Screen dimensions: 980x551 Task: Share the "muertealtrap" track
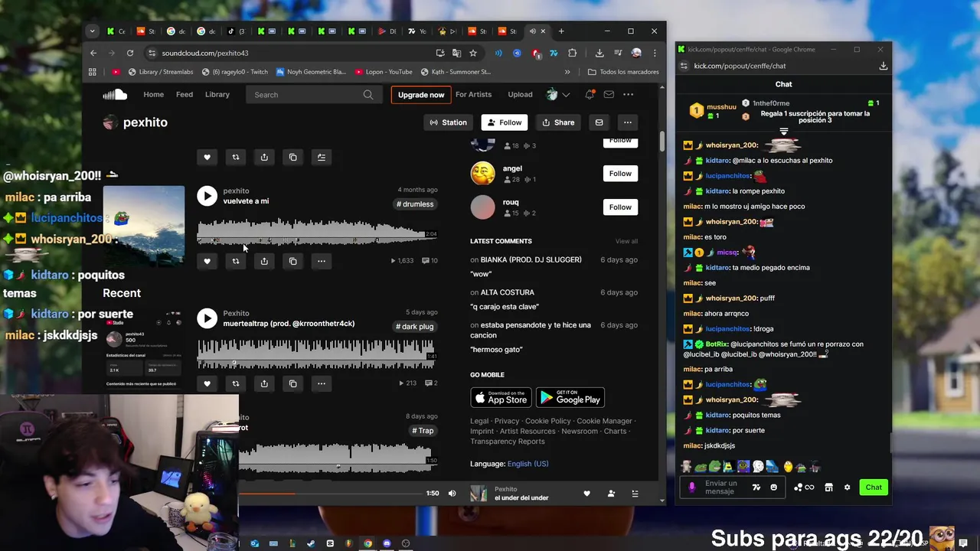coord(264,383)
